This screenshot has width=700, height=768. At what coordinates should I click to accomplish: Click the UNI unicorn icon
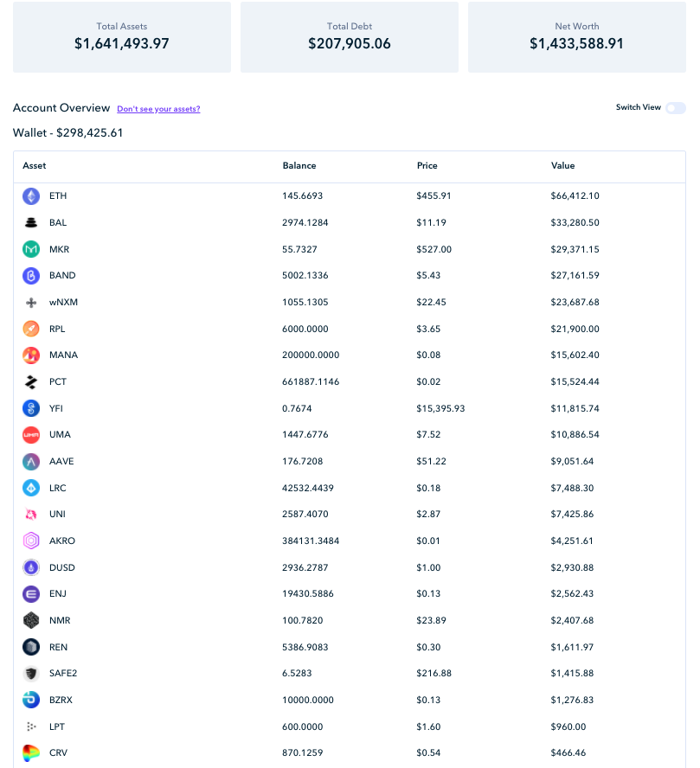[x=31, y=515]
